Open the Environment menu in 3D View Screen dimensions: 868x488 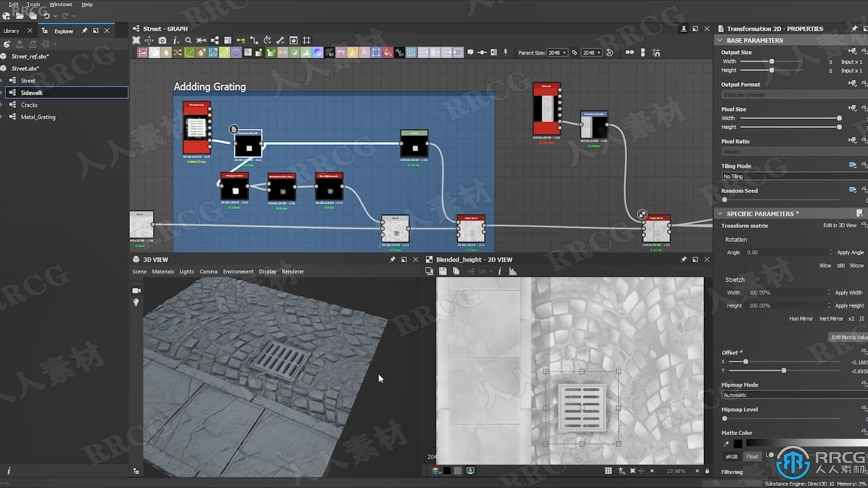[238, 272]
